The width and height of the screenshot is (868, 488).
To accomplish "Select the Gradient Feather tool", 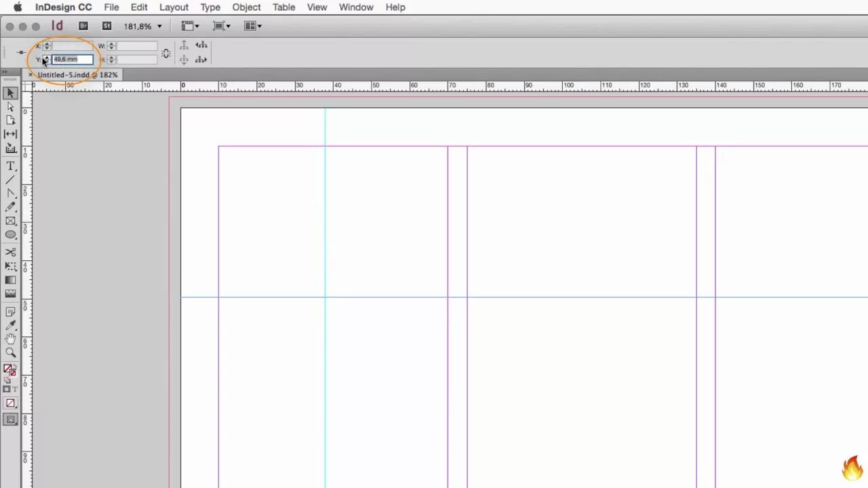I will point(10,293).
